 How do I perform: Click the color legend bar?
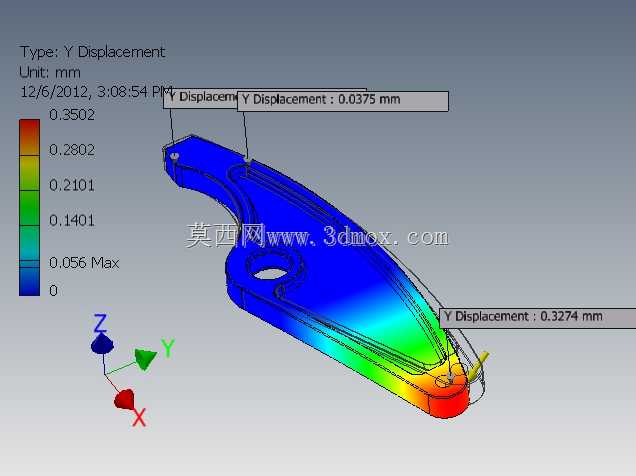click(30, 207)
